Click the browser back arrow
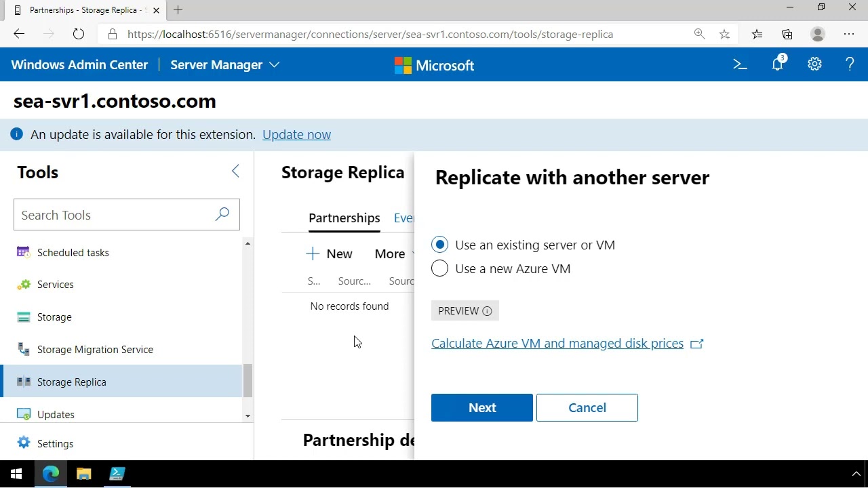The width and height of the screenshot is (868, 488). (x=19, y=34)
